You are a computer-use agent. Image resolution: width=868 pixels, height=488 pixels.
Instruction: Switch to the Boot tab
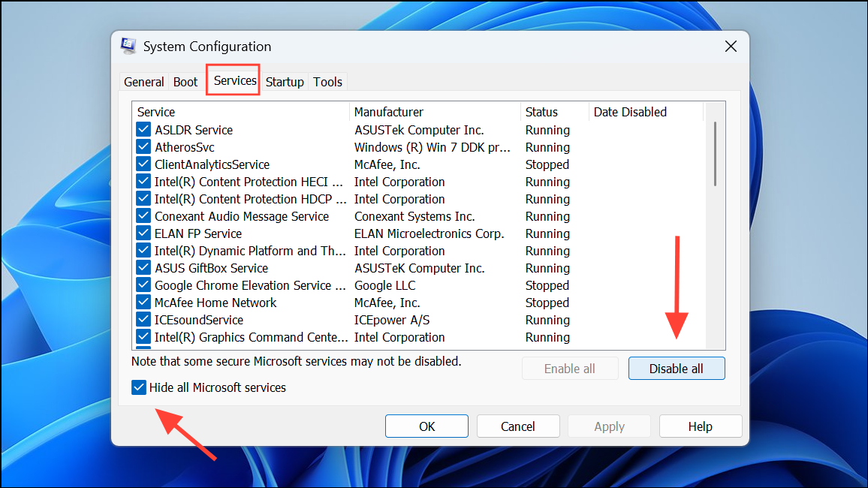pos(185,82)
